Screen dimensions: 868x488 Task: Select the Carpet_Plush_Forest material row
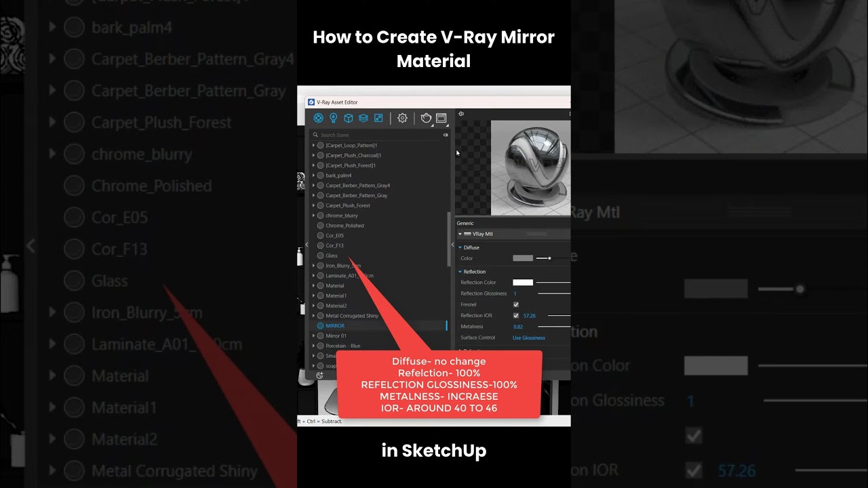point(379,205)
